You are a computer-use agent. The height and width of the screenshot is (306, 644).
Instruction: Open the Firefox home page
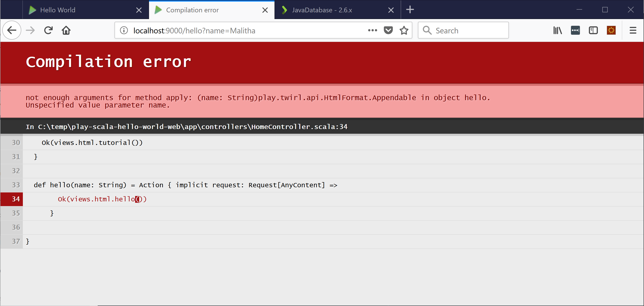point(66,30)
